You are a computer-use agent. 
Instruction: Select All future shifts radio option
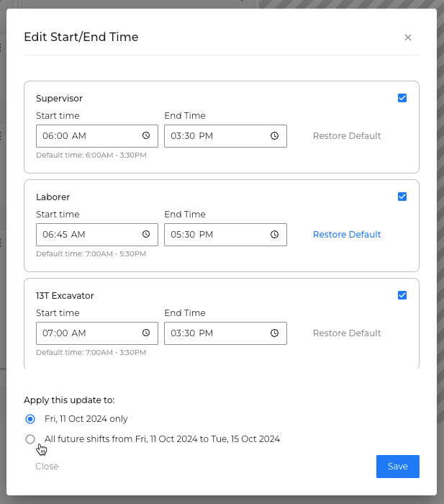tap(30, 438)
